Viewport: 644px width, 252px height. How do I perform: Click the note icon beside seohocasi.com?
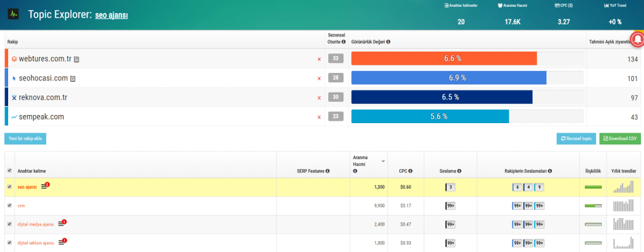pyautogui.click(x=73, y=79)
